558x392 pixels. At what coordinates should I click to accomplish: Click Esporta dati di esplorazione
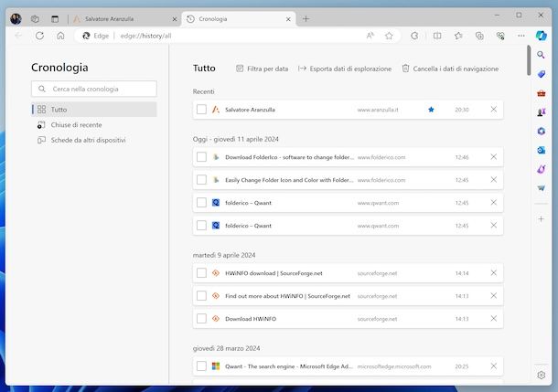click(345, 69)
